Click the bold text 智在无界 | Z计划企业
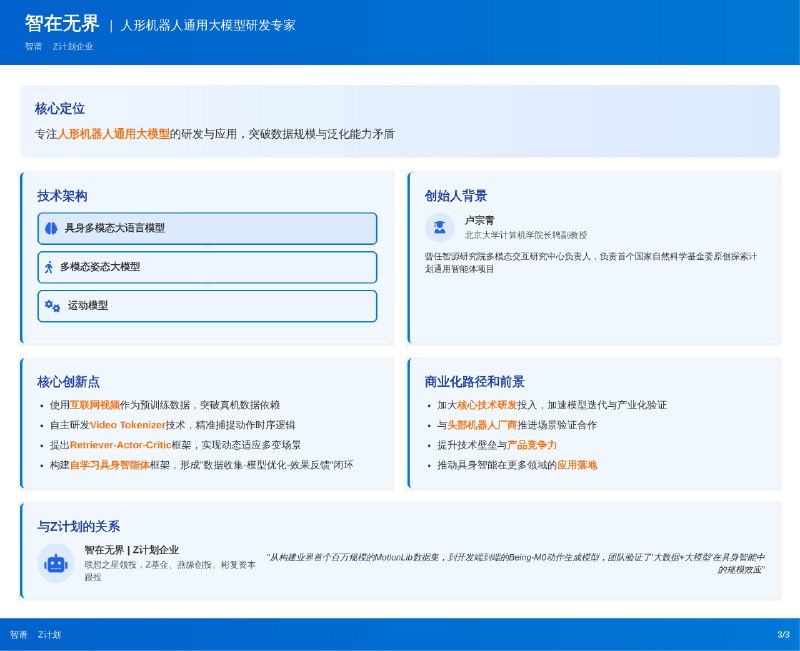This screenshot has height=651, width=800. [132, 550]
